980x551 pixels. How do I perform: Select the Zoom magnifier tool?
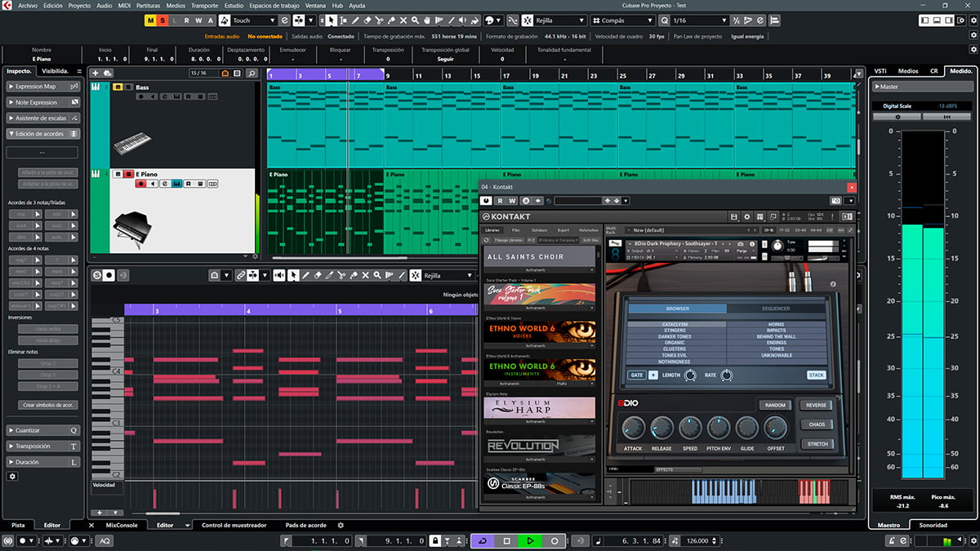[415, 20]
